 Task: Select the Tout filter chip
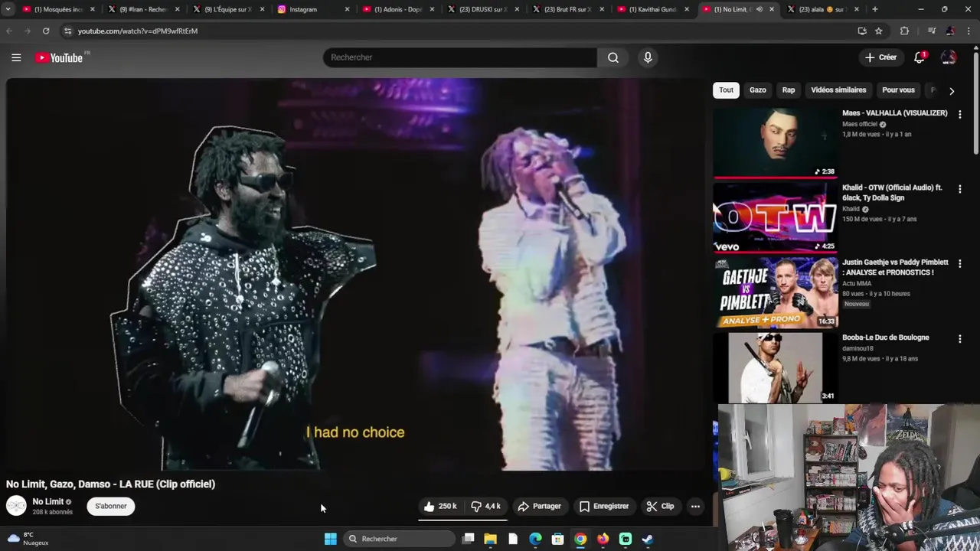(x=726, y=90)
